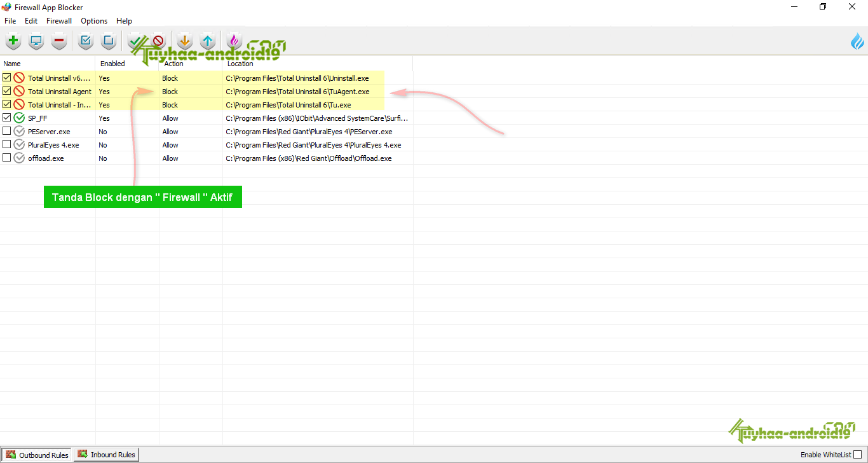868x463 pixels.
Task: Click the monitor Add Process toolbar icon
Action: pyautogui.click(x=36, y=42)
